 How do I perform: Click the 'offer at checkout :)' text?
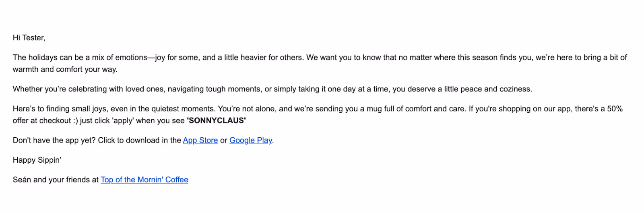[x=45, y=120]
